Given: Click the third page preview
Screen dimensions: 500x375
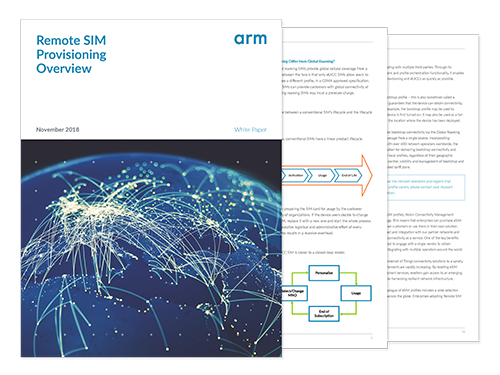Looking at the screenshot, I should click(x=433, y=188).
